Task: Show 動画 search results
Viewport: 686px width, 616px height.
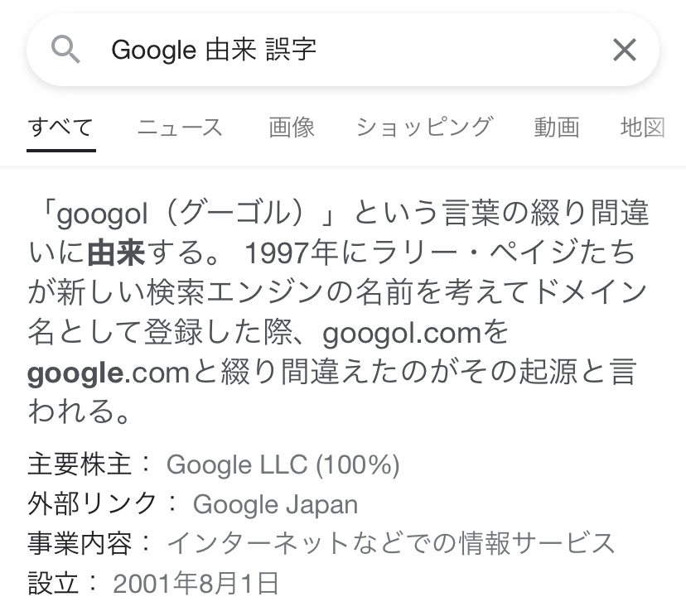Action: click(x=556, y=128)
